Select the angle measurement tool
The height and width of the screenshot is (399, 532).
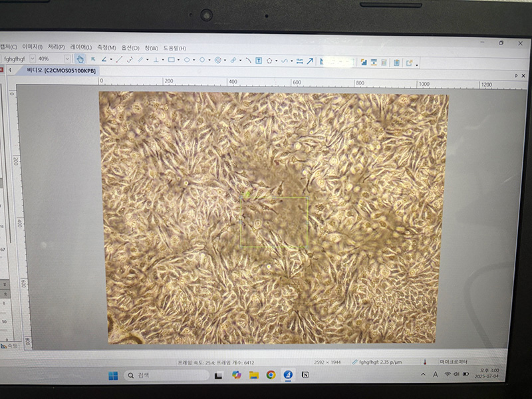(x=104, y=59)
